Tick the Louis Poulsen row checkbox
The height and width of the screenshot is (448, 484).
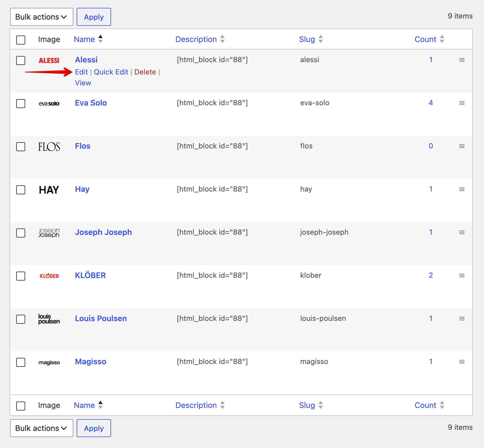coord(21,319)
